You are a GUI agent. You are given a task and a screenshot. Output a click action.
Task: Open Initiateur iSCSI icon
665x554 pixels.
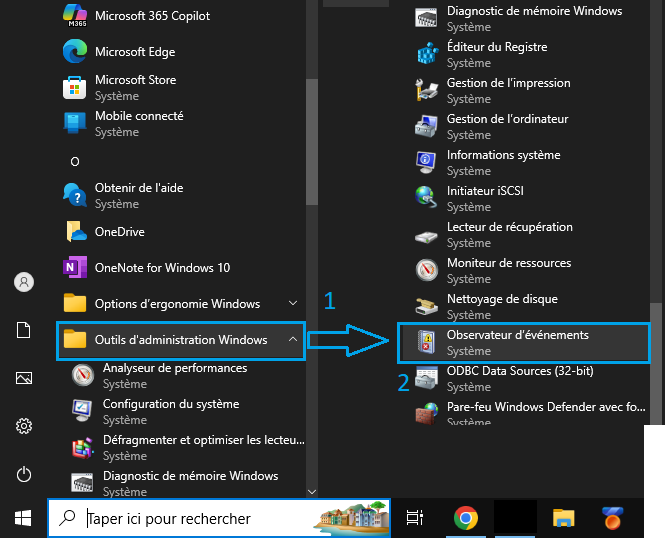point(426,198)
